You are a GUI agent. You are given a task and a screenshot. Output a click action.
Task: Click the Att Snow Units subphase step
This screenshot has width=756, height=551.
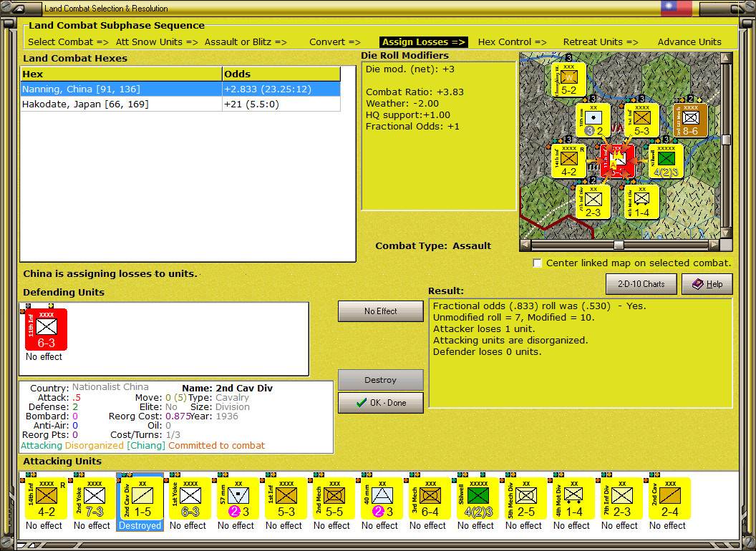pos(157,42)
